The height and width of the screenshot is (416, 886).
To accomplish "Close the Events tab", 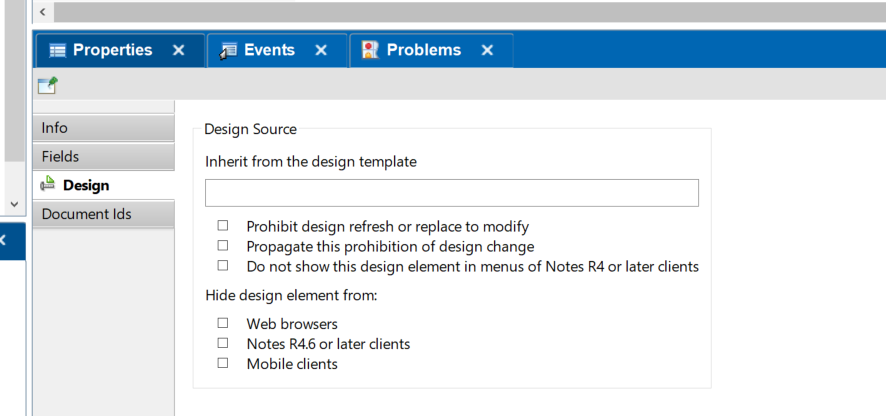I will coord(321,50).
